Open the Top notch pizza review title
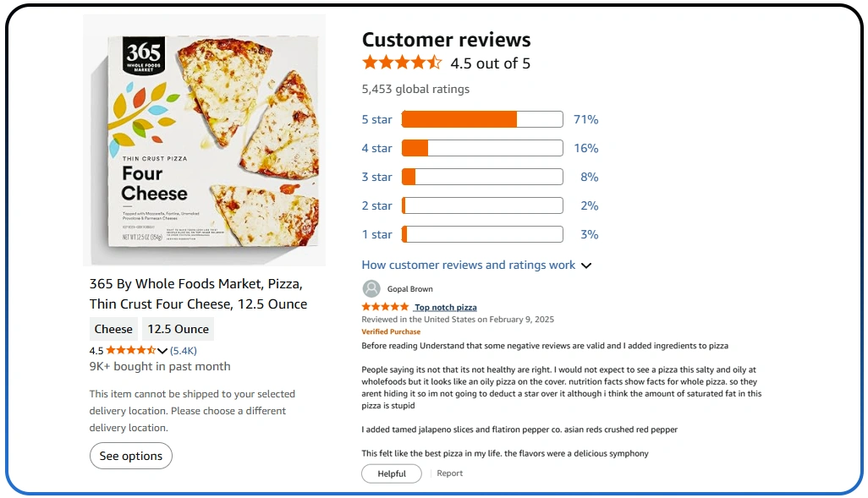 point(444,307)
